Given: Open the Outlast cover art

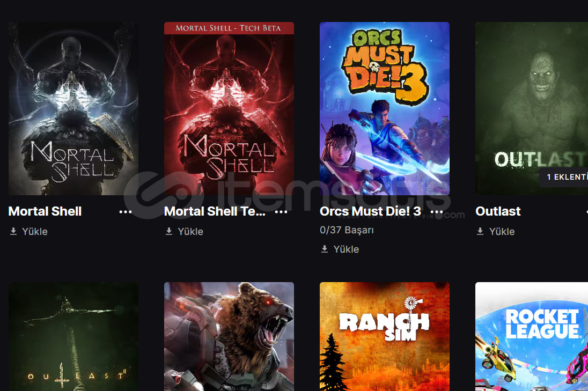Looking at the screenshot, I should click(x=532, y=108).
